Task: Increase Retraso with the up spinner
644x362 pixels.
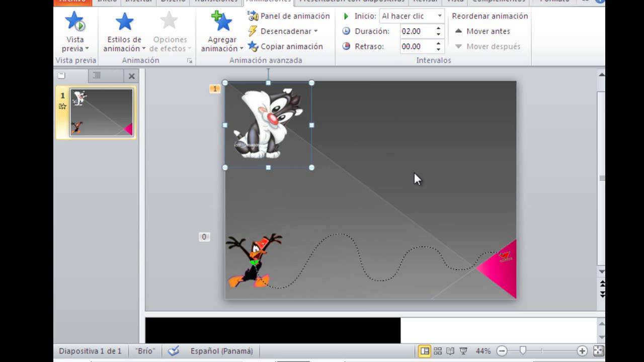Action: [438, 44]
